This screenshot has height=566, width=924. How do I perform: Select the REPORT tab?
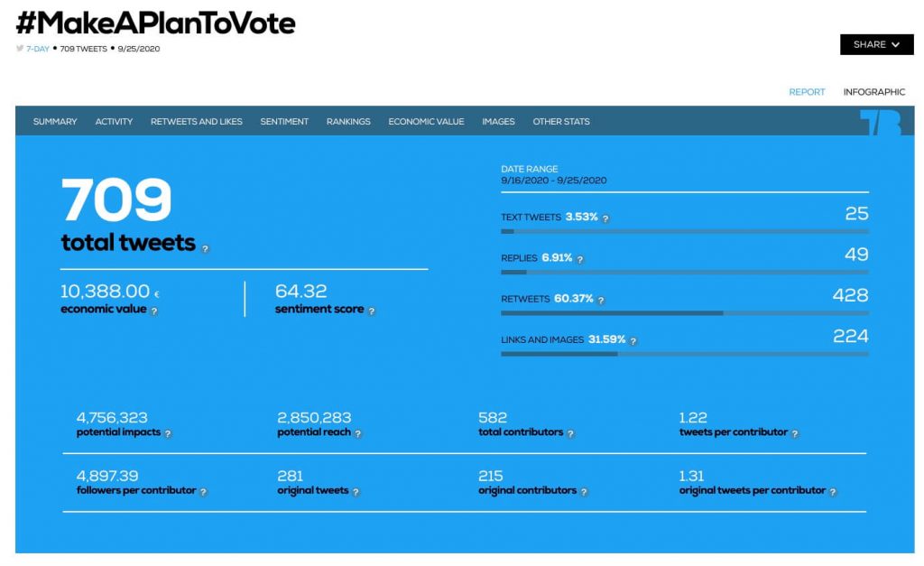[807, 91]
